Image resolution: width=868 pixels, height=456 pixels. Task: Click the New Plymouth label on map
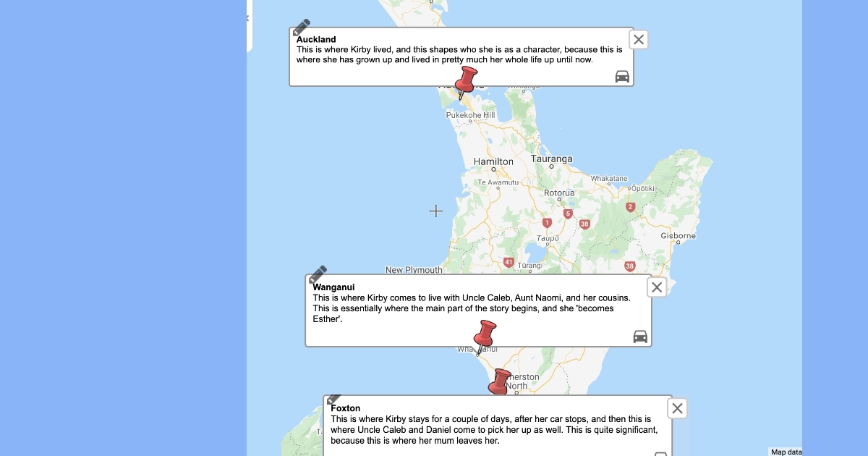click(414, 270)
